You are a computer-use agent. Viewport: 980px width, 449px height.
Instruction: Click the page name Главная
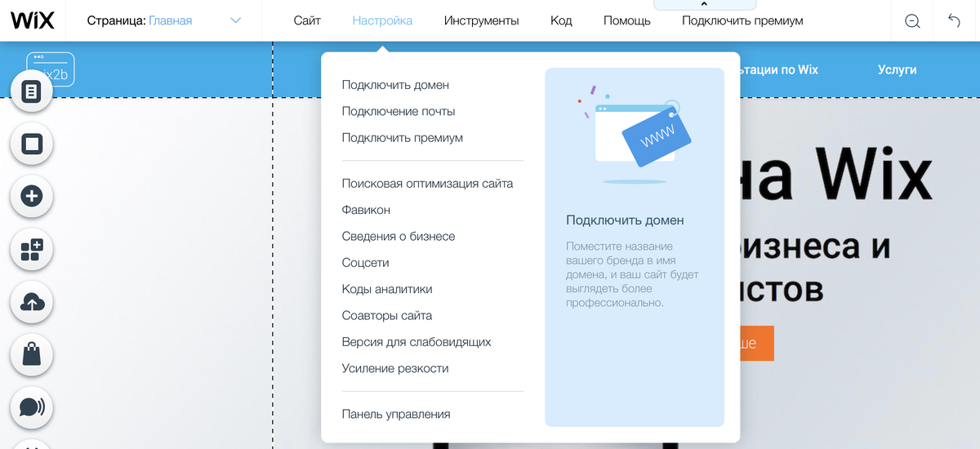tap(170, 20)
